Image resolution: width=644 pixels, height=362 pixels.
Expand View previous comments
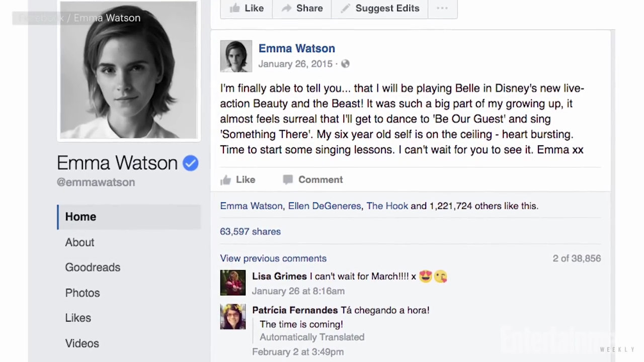click(273, 258)
